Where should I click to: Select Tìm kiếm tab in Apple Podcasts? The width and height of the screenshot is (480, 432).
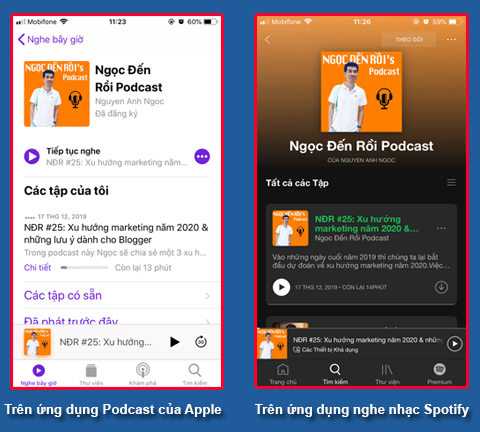point(195,375)
